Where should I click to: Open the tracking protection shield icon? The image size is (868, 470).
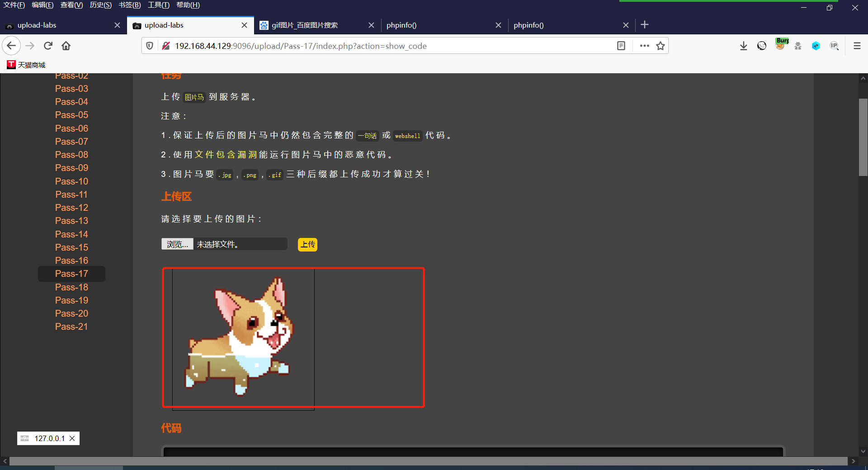[x=150, y=46]
